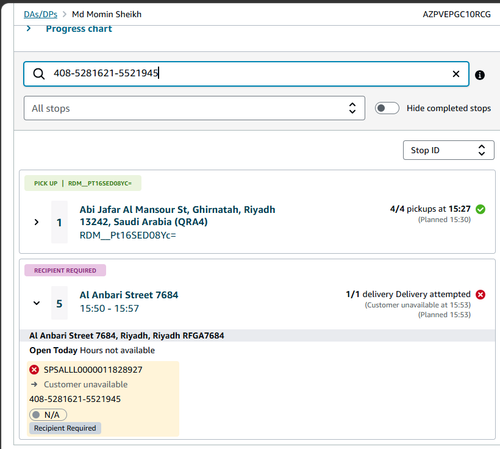Open the All stops dropdown
Screen dimensions: 500x449
(x=194, y=108)
